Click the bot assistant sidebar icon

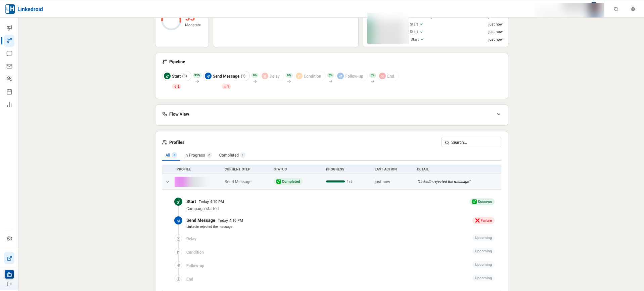(x=9, y=275)
